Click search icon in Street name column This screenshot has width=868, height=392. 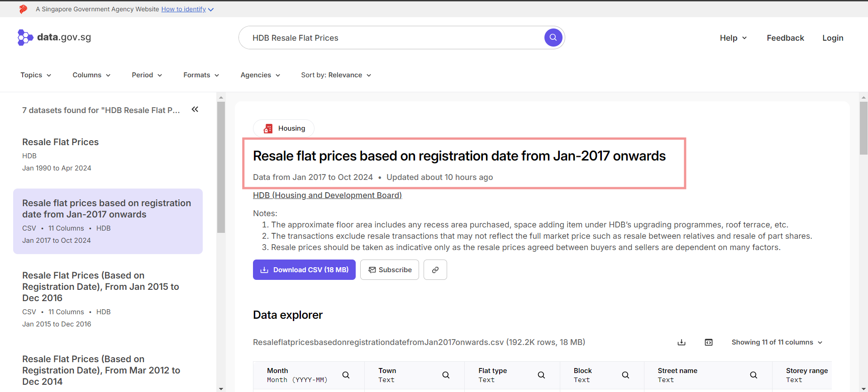point(754,375)
